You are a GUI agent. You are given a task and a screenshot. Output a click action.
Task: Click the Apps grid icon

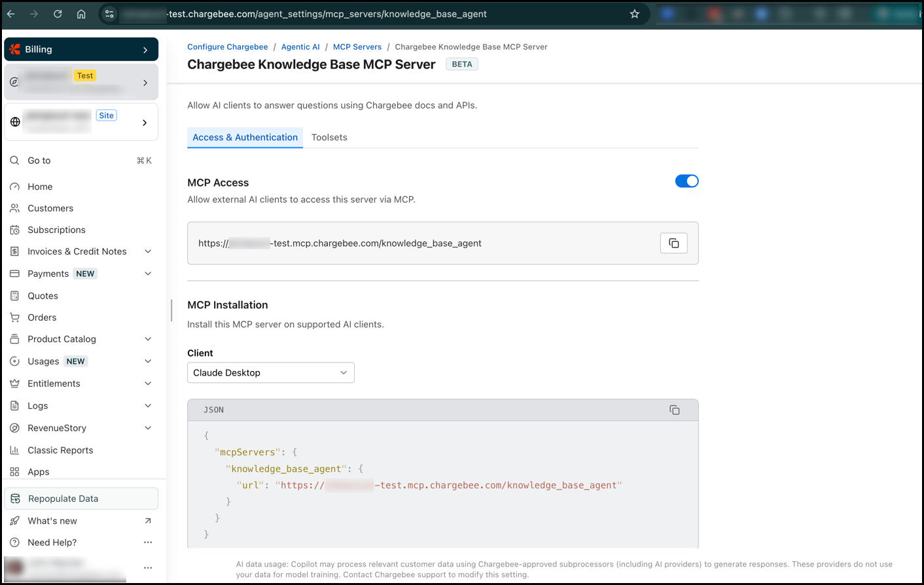pos(14,472)
